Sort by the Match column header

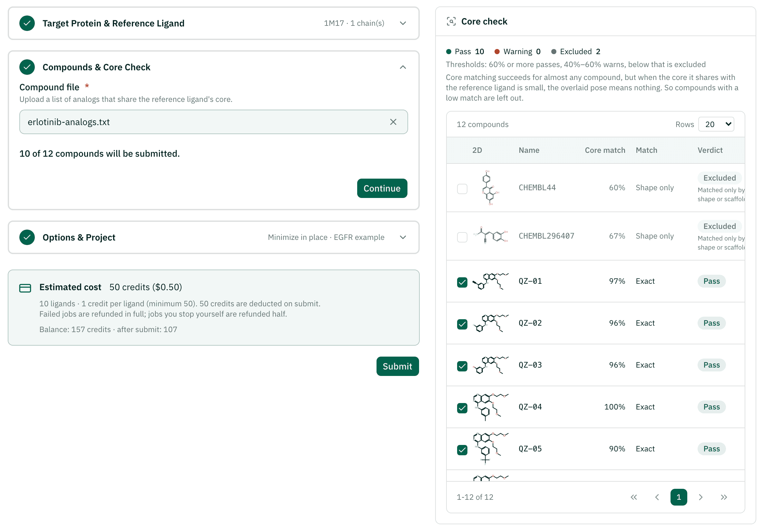point(646,150)
